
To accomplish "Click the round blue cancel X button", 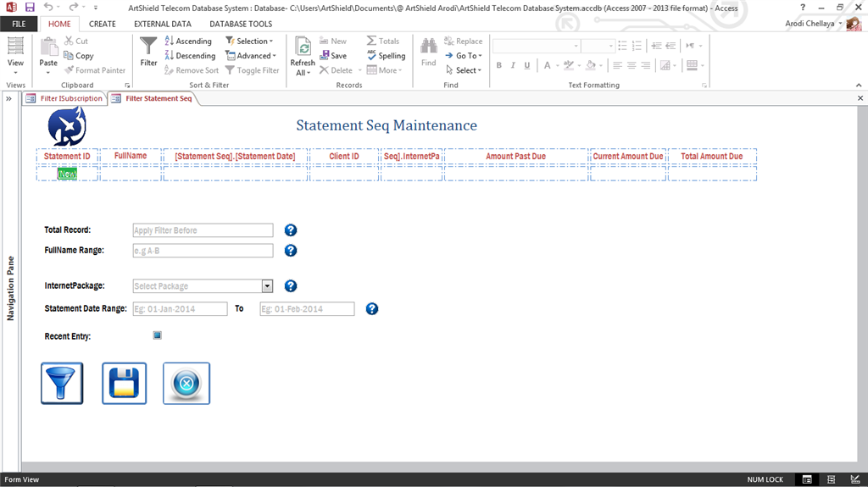I will 186,384.
